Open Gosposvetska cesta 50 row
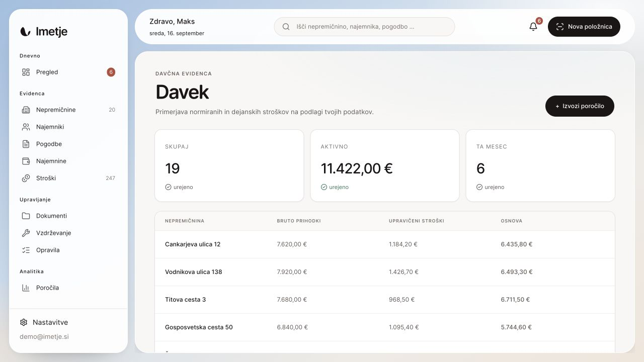Viewport: 644px width, 362px height. coord(385,327)
